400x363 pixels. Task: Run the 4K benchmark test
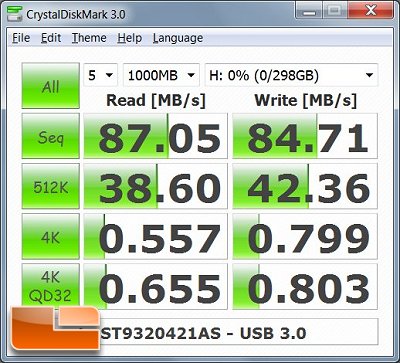[x=51, y=237]
